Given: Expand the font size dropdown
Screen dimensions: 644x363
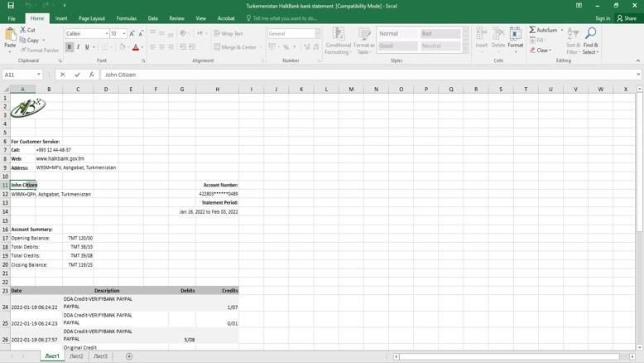Looking at the screenshot, I should point(124,34).
